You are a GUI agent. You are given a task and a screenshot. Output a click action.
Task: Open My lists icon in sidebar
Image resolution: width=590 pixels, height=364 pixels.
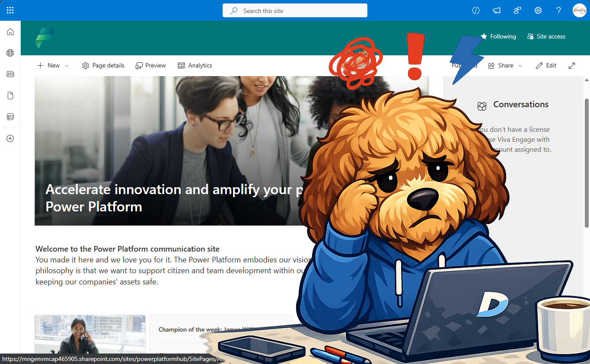coord(10,117)
